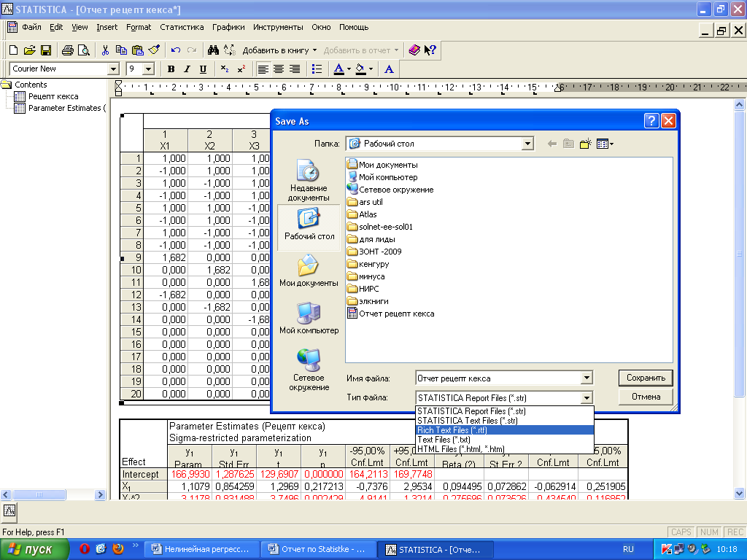Screen dimensions: 747x560
Task: Open the font color picker arrow
Action: pos(349,69)
